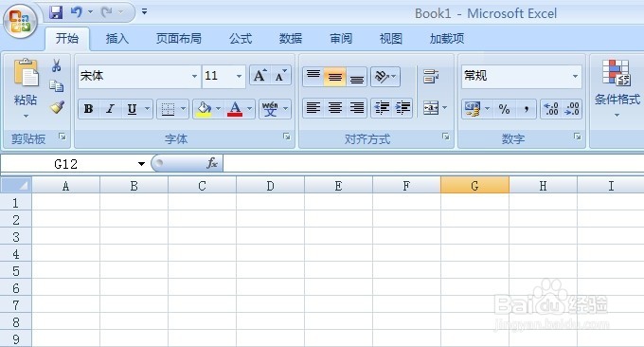Copy selection with the copy icon
This screenshot has width=644, height=347.
click(x=57, y=86)
